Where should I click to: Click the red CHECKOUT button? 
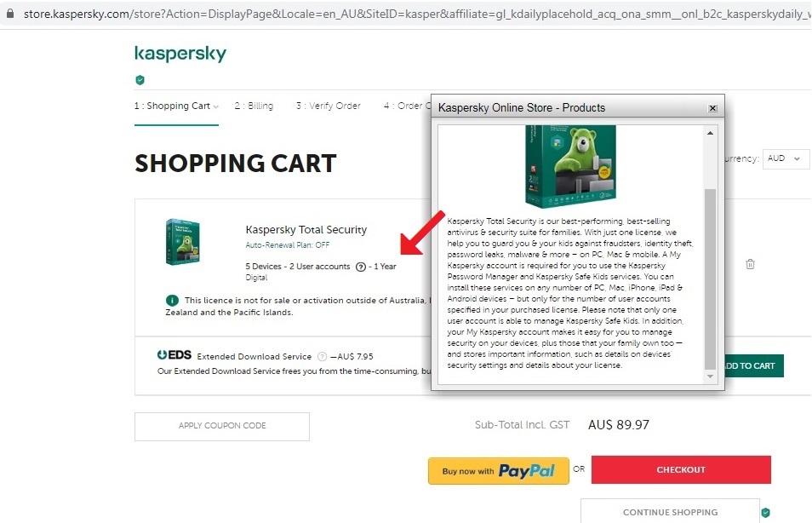coord(681,469)
